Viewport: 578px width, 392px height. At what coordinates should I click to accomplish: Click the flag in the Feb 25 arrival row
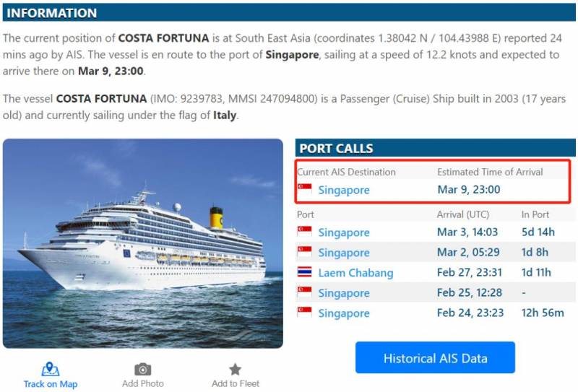[305, 293]
